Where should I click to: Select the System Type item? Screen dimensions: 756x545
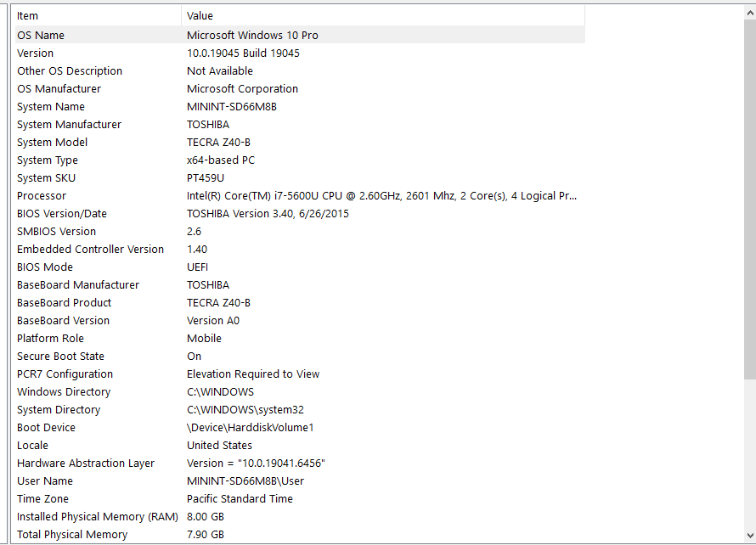48,160
